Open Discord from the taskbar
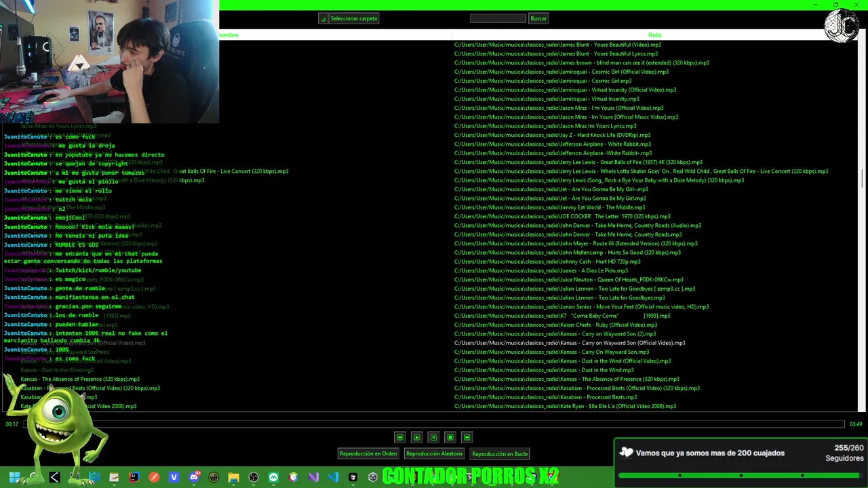This screenshot has width=868, height=488. tap(194, 477)
